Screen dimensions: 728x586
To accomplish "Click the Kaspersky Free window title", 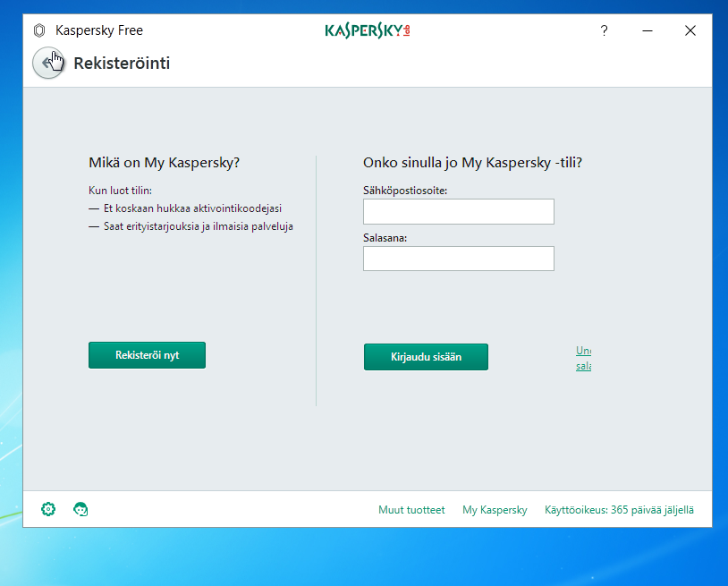I will (99, 30).
